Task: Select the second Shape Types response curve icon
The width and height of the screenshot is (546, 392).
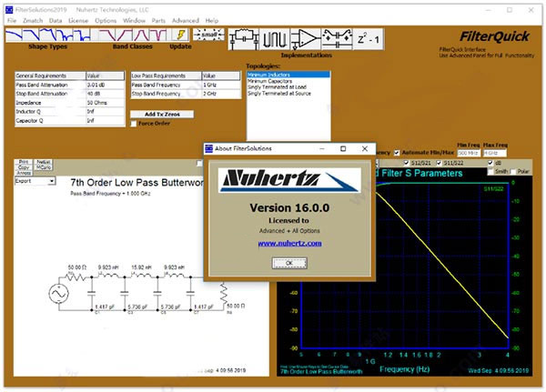Action: (x=31, y=35)
